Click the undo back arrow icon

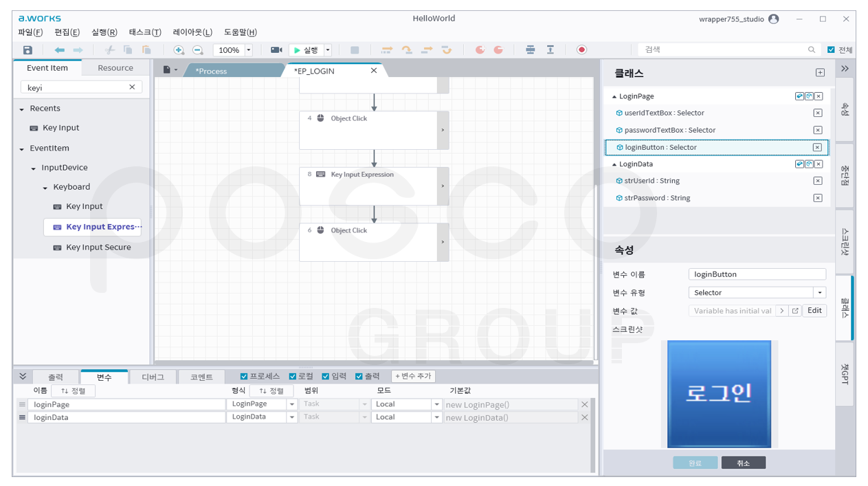[x=60, y=50]
